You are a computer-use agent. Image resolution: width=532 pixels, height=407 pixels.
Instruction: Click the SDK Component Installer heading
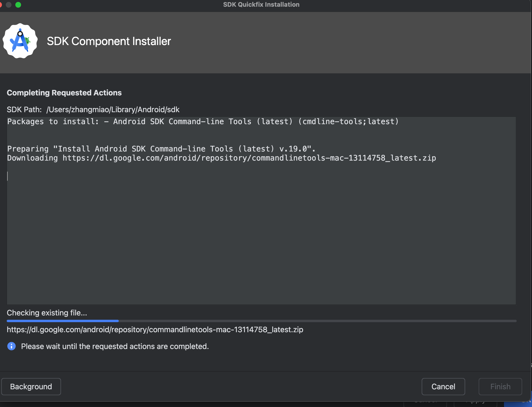(109, 41)
